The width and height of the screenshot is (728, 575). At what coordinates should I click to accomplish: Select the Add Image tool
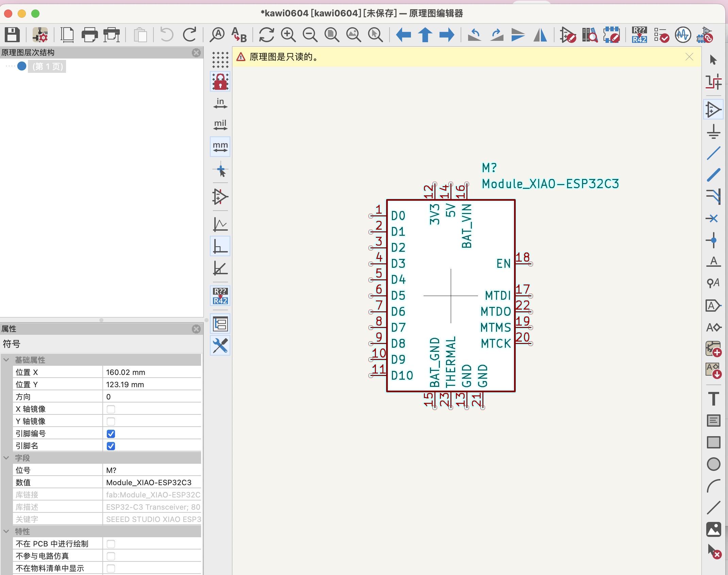coord(713,529)
